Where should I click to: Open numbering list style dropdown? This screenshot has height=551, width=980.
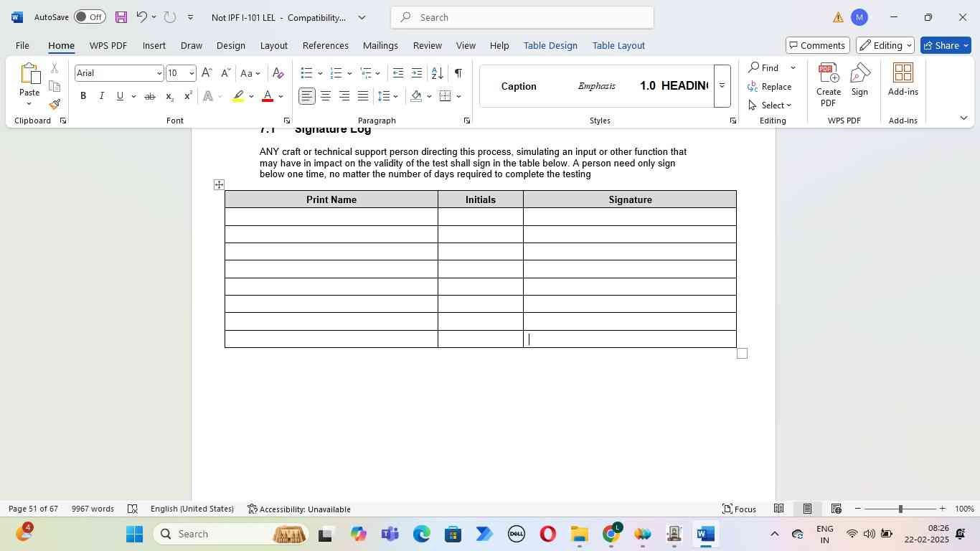coord(349,73)
